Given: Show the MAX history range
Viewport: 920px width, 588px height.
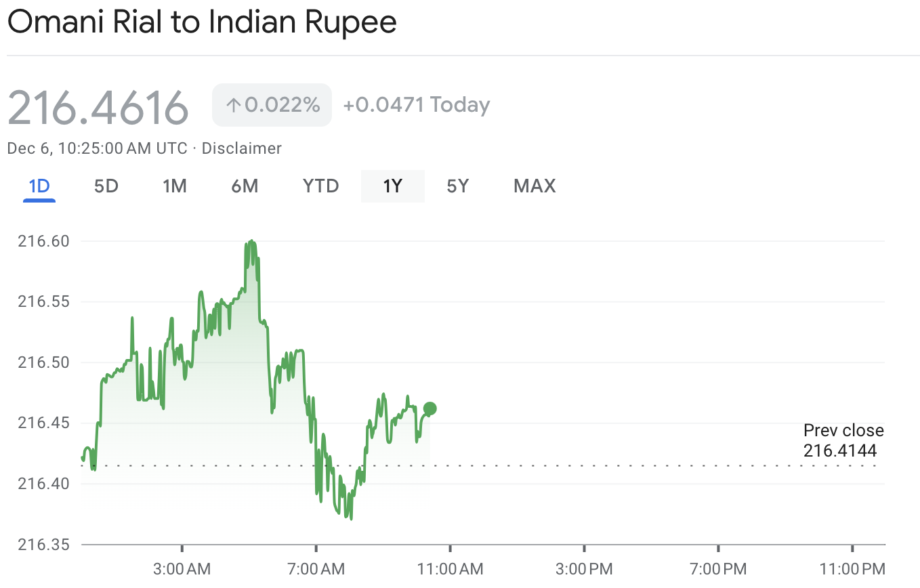Looking at the screenshot, I should pos(535,186).
